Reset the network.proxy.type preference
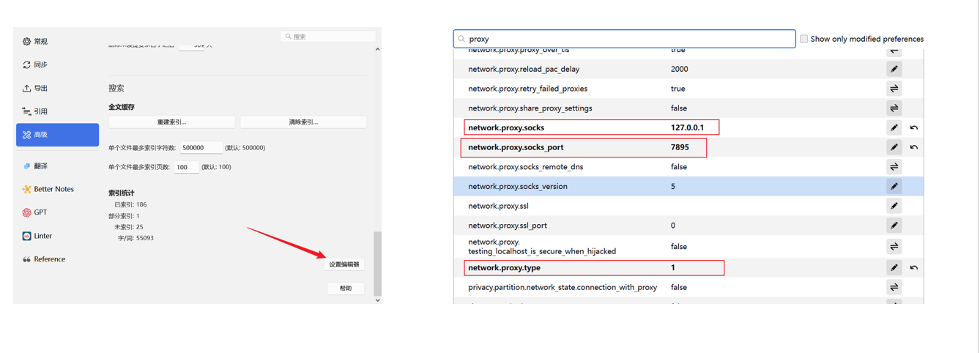Image resolution: width=980 pixels, height=353 pixels. (913, 268)
